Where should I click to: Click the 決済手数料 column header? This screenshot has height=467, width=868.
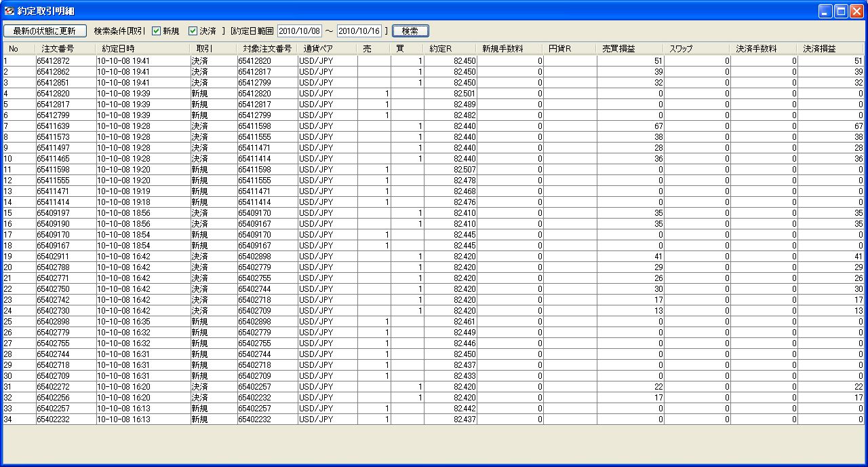(x=764, y=49)
